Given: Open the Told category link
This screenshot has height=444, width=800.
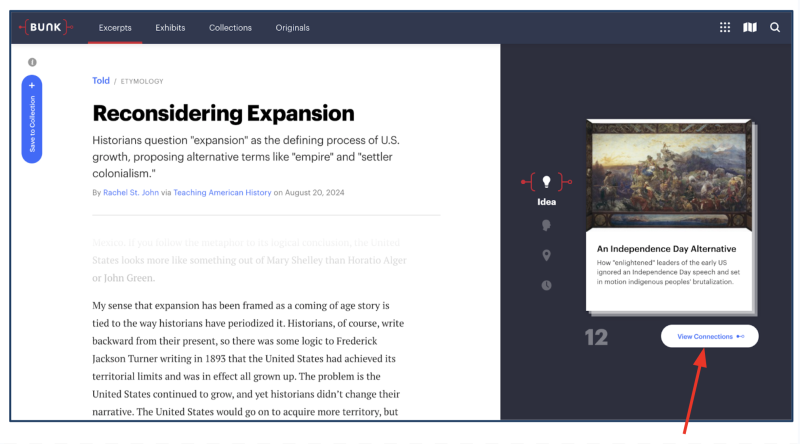Looking at the screenshot, I should (x=101, y=81).
